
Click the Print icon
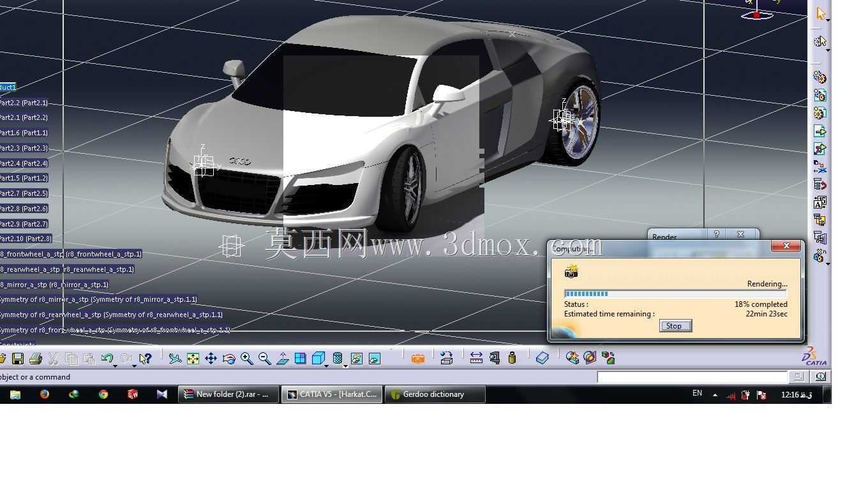click(x=36, y=359)
